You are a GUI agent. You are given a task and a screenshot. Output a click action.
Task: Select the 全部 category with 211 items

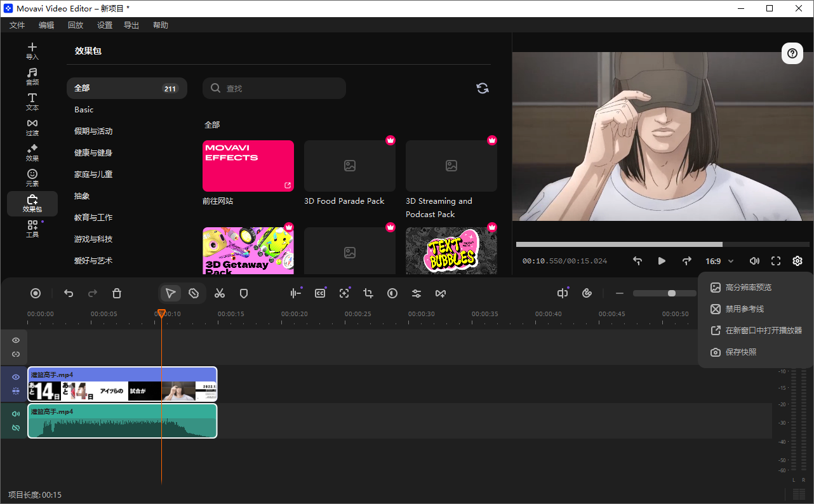[127, 88]
